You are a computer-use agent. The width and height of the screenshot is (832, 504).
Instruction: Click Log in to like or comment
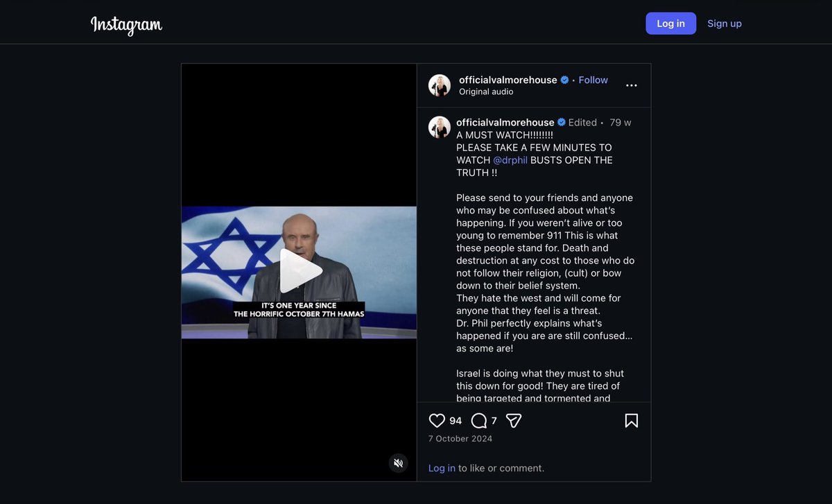pyautogui.click(x=442, y=468)
